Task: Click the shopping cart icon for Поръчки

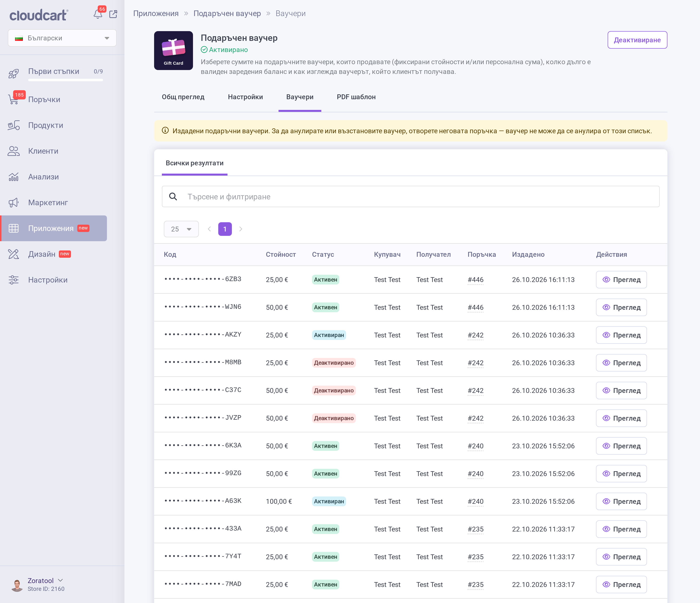Action: click(x=14, y=99)
